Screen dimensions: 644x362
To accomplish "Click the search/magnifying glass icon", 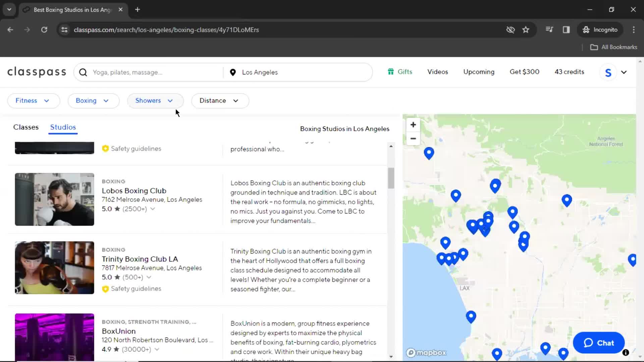I will [x=84, y=72].
